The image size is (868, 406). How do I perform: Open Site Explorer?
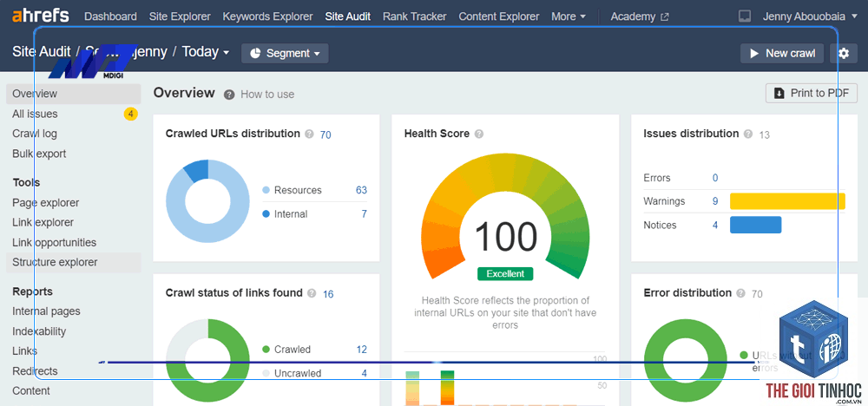pyautogui.click(x=180, y=16)
